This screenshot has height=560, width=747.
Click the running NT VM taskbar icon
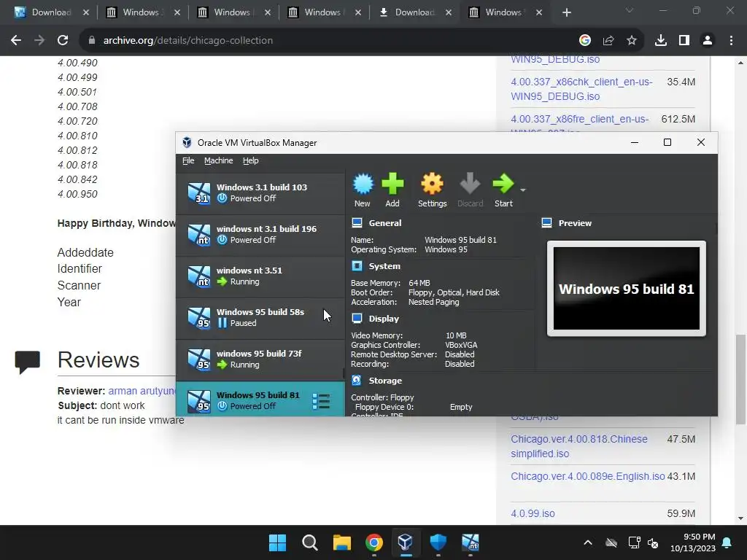(x=471, y=542)
